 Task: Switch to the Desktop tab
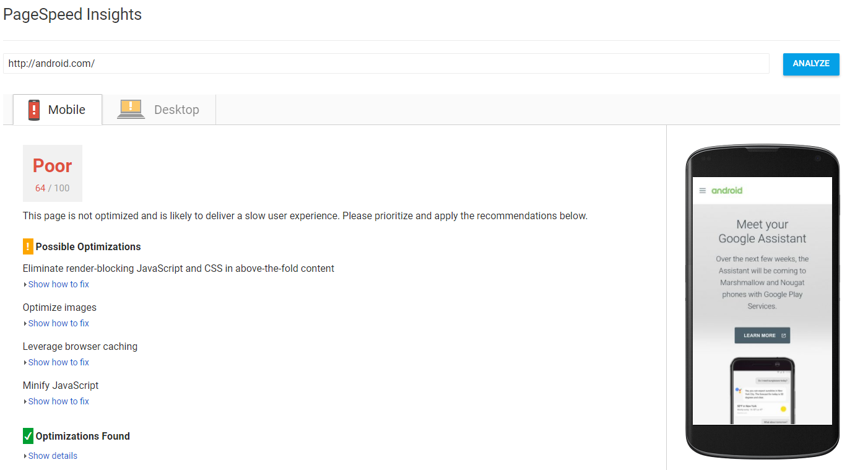point(159,110)
